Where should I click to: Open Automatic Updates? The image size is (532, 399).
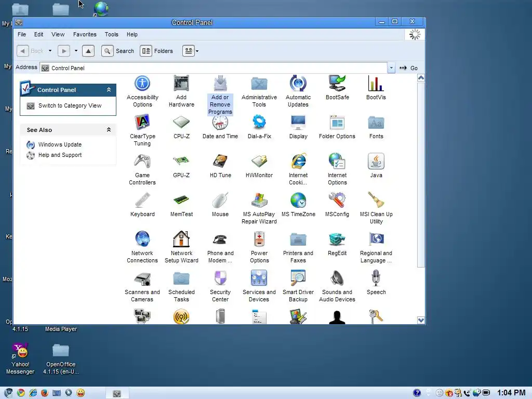(298, 91)
